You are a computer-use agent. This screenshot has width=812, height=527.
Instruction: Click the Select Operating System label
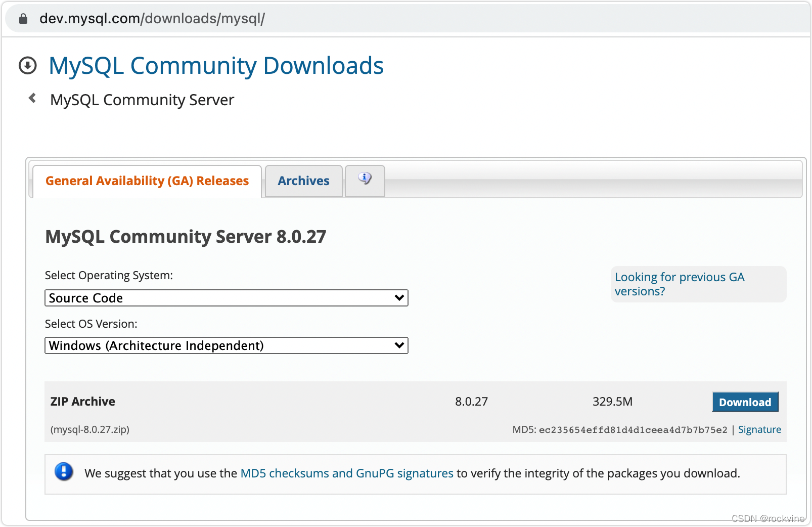(109, 276)
